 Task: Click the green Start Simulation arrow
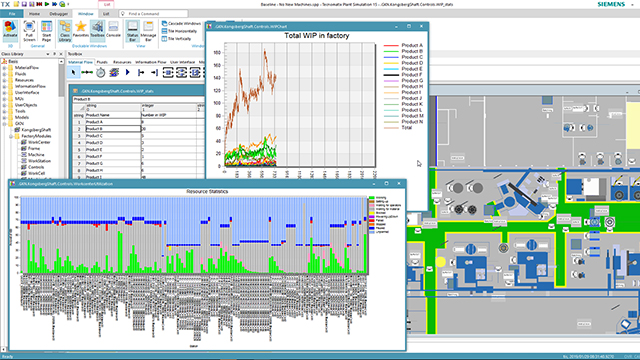pos(47,4)
